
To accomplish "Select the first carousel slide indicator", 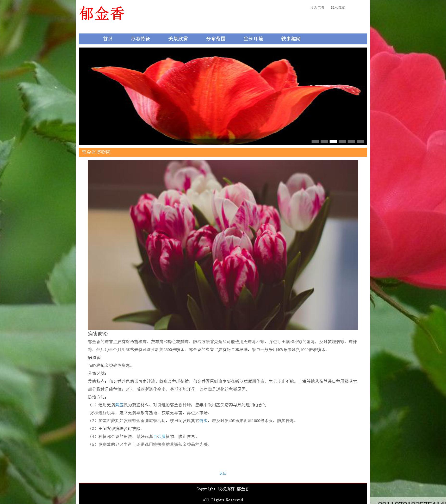I will point(315,142).
